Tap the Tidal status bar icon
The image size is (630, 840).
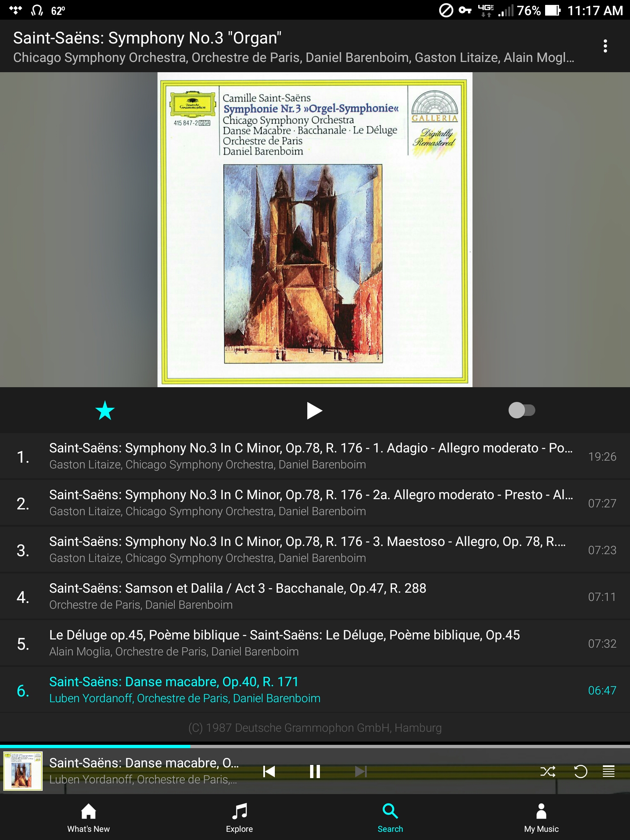click(16, 10)
